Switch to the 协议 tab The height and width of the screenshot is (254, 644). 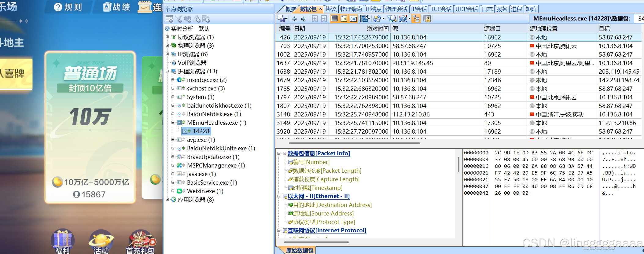331,9
